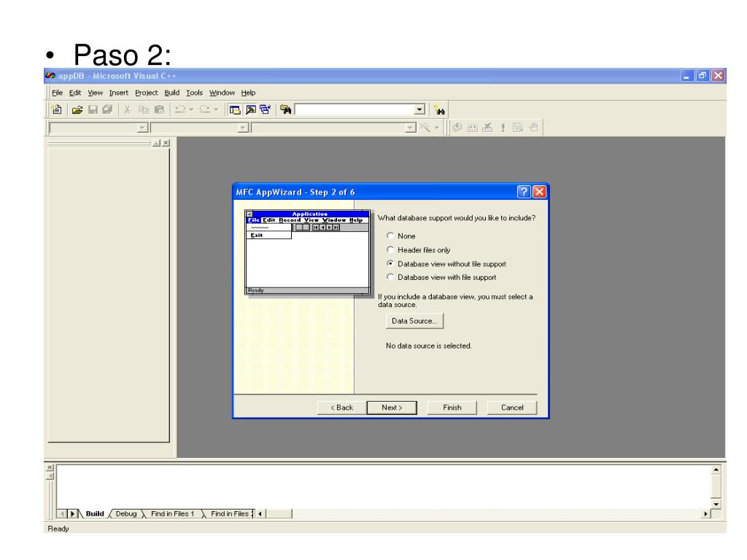Click the Open file folder icon
The image size is (747, 560).
pos(77,109)
